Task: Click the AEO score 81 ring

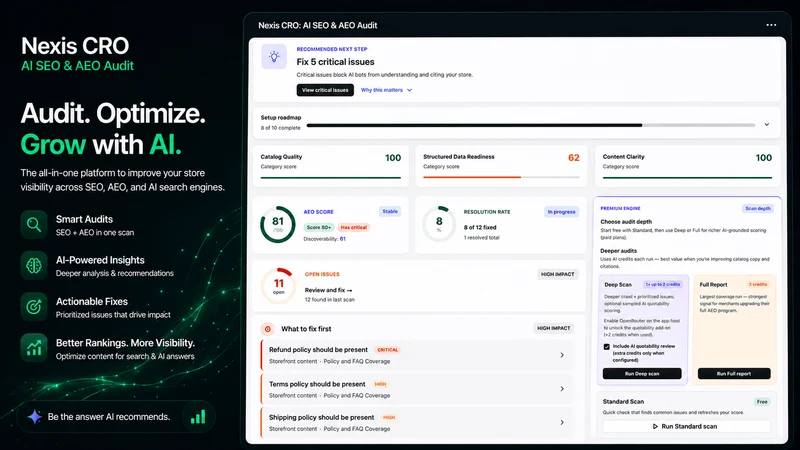Action: (x=278, y=224)
